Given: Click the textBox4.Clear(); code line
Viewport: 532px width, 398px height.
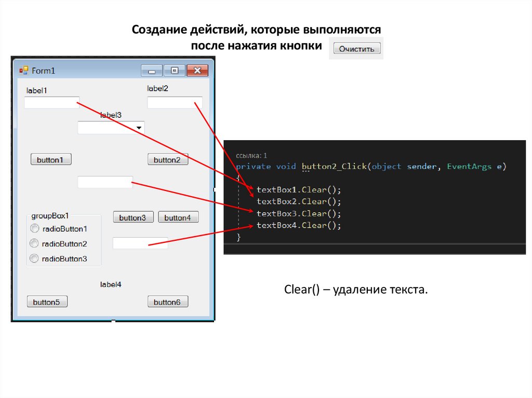Looking at the screenshot, I should point(299,225).
